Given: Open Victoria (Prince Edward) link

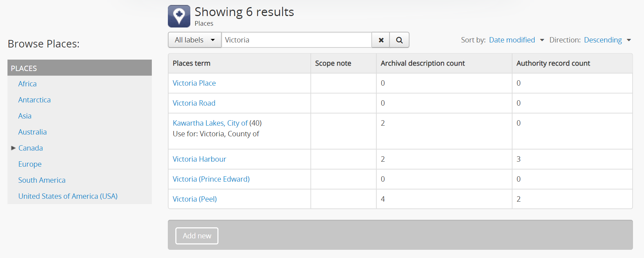Looking at the screenshot, I should click(211, 179).
